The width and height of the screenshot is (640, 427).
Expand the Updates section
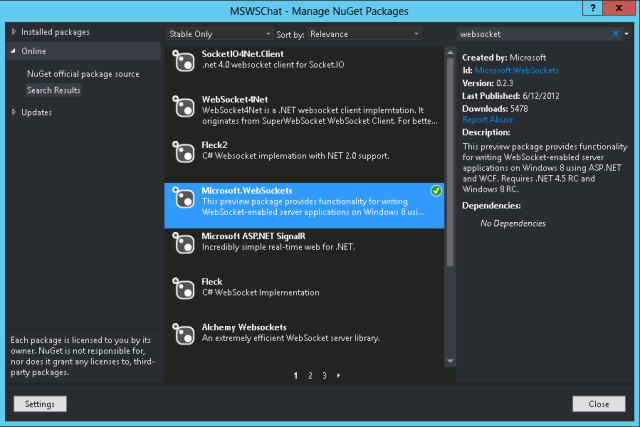click(x=14, y=112)
